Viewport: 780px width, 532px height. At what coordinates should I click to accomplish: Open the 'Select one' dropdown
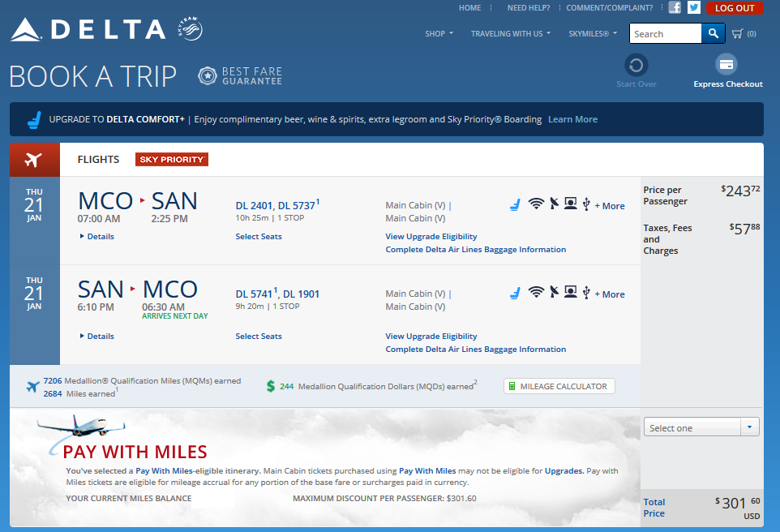(x=701, y=427)
